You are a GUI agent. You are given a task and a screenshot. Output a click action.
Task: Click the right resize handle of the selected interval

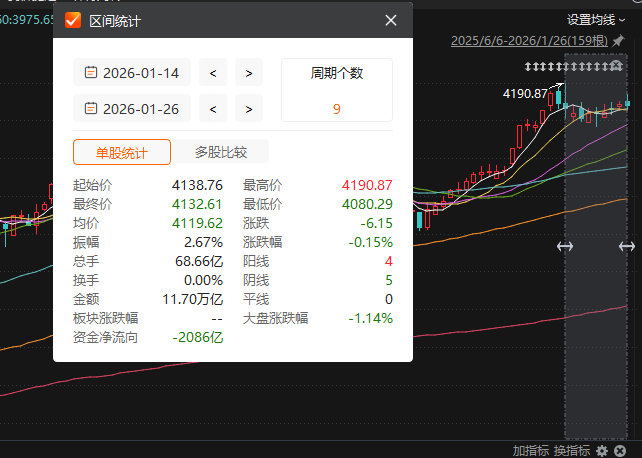(627, 246)
